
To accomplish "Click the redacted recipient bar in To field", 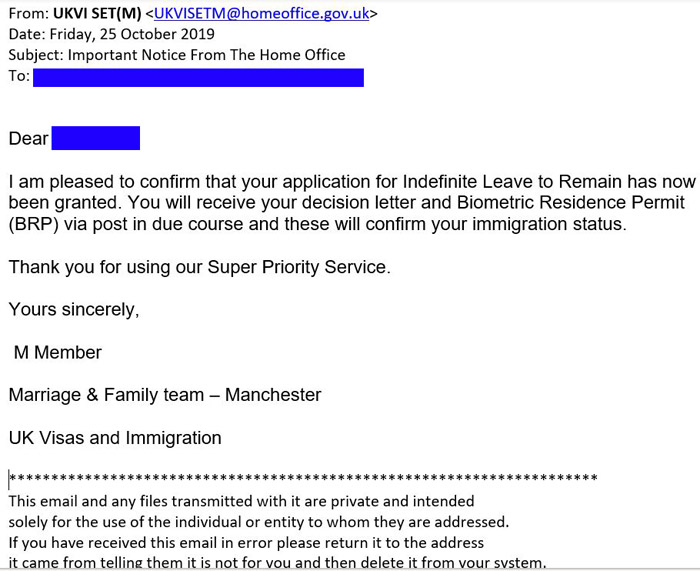I will [x=198, y=77].
